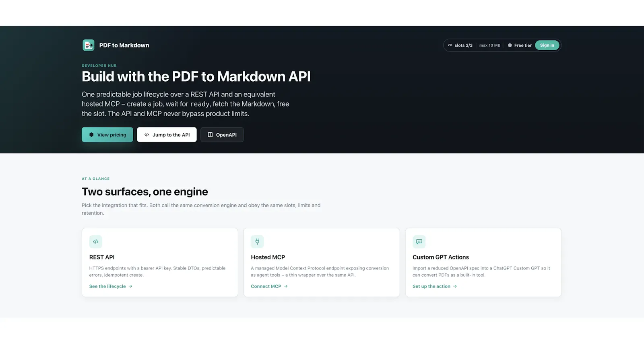Click the Two surfaces, one engine heading
644x362 pixels.
145,192
